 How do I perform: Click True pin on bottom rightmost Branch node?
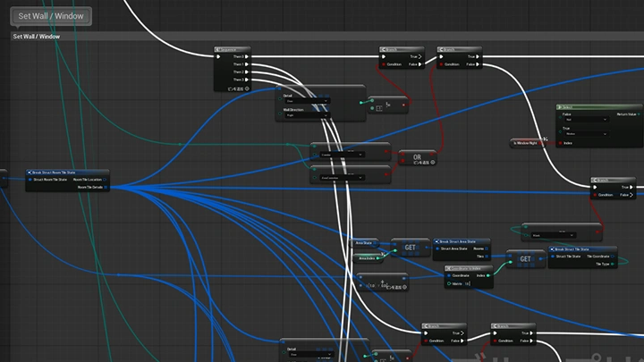tap(531, 333)
